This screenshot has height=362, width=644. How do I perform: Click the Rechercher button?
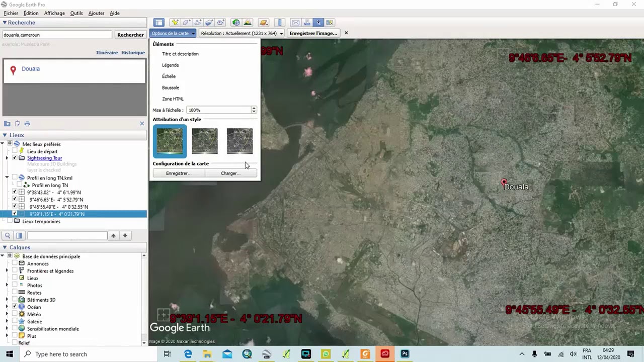click(x=130, y=35)
